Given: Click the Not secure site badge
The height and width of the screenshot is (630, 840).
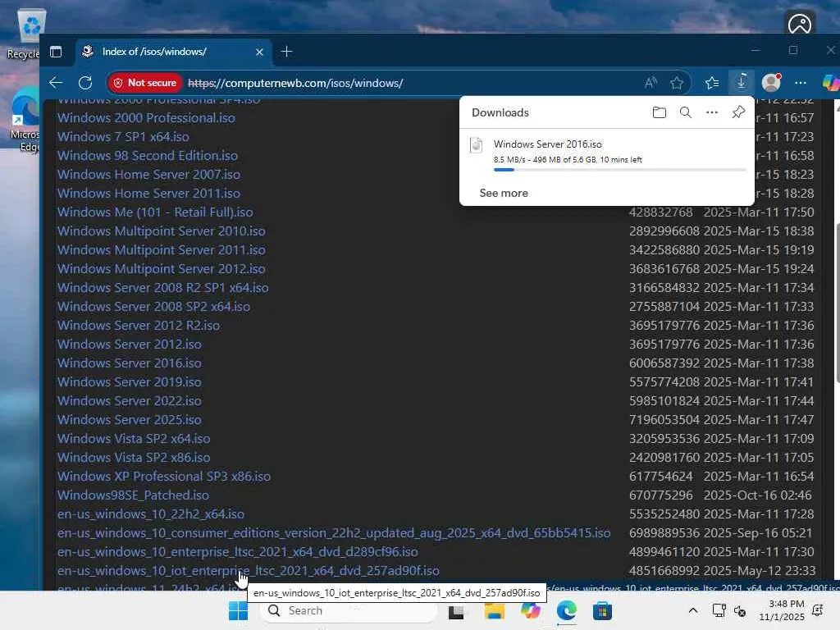Looking at the screenshot, I should (x=145, y=83).
